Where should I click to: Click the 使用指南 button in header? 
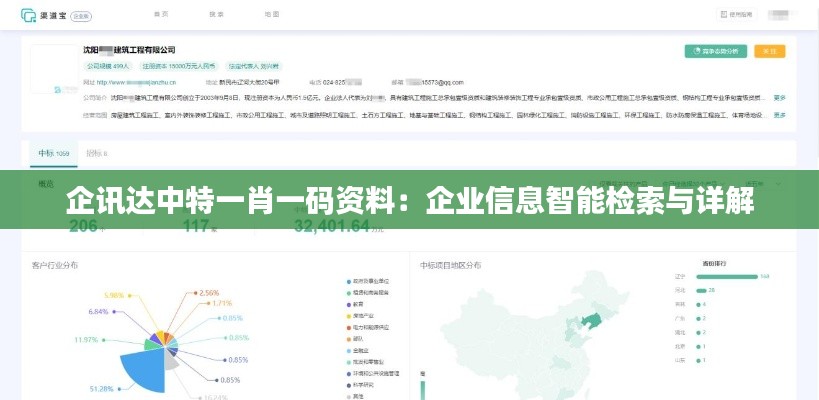tap(736, 15)
